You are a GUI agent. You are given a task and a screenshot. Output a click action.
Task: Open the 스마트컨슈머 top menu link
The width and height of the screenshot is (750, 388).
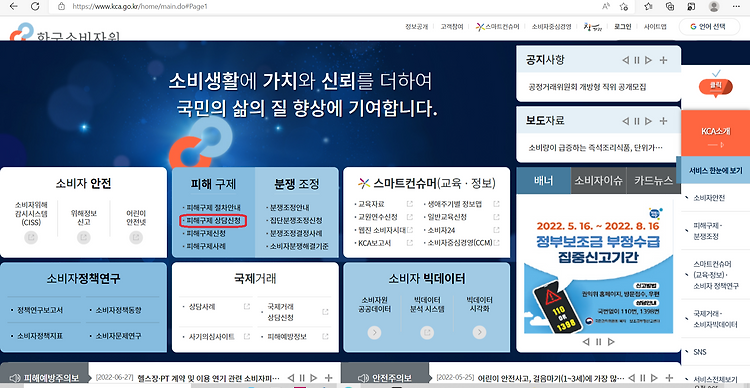(x=497, y=27)
